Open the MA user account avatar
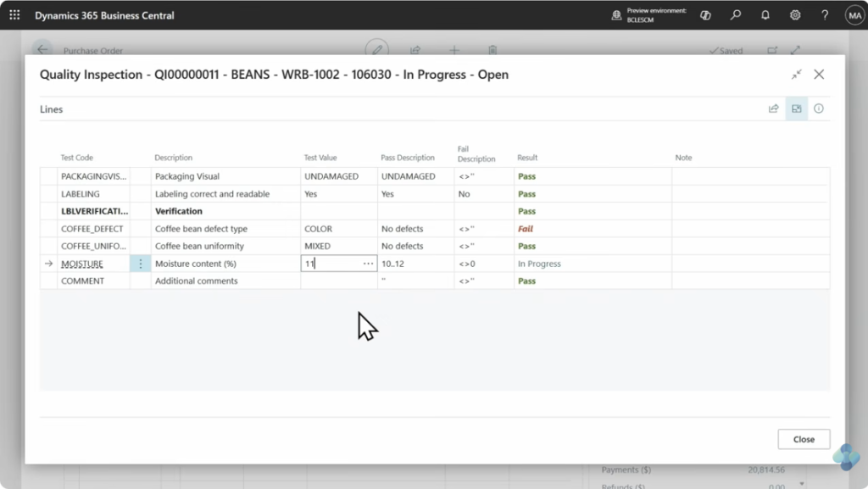The width and height of the screenshot is (868, 489). [854, 15]
